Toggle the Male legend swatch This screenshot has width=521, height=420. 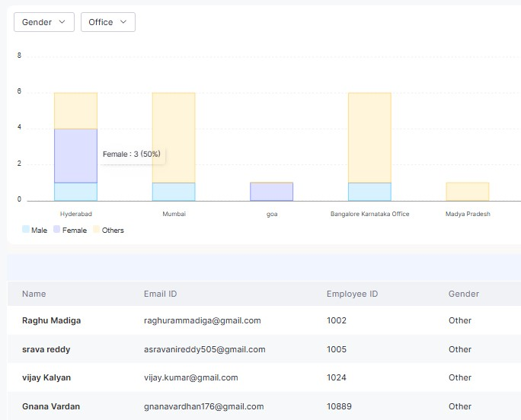[x=26, y=229]
